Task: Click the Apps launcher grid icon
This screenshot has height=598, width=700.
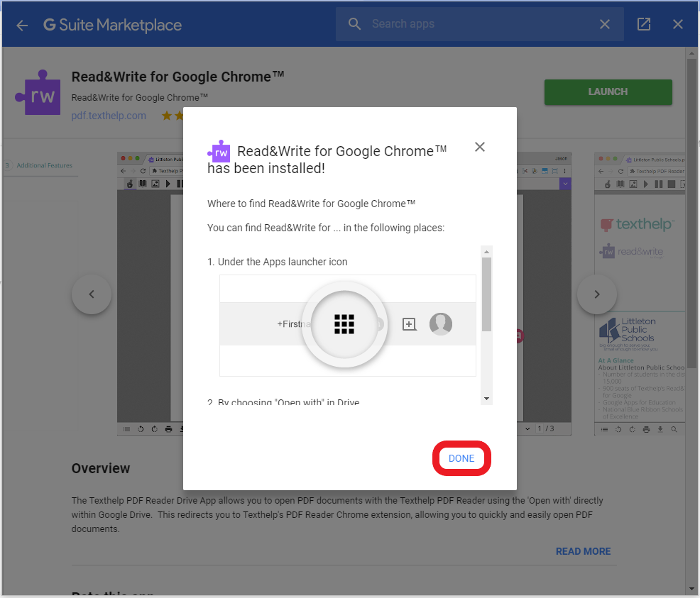Action: coord(344,324)
